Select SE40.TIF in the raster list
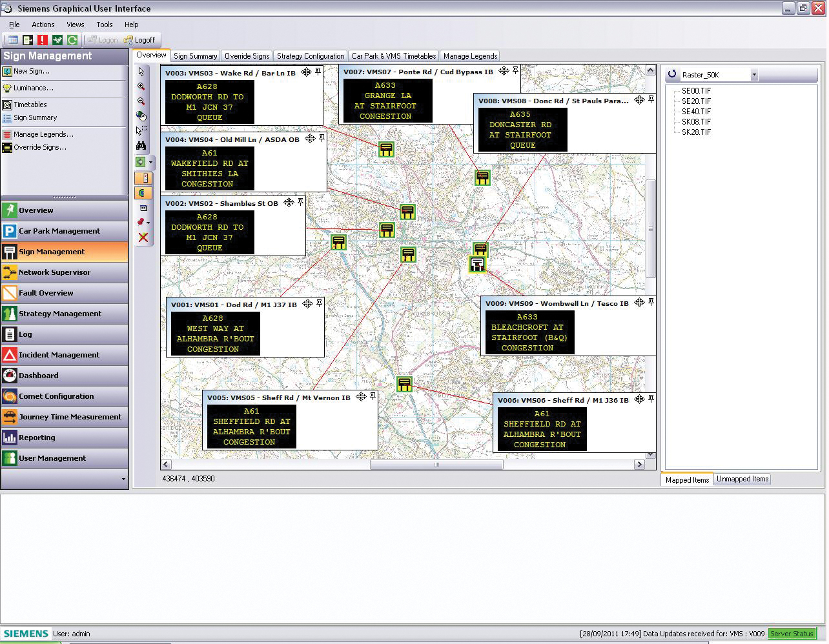This screenshot has width=829, height=644. coord(696,112)
